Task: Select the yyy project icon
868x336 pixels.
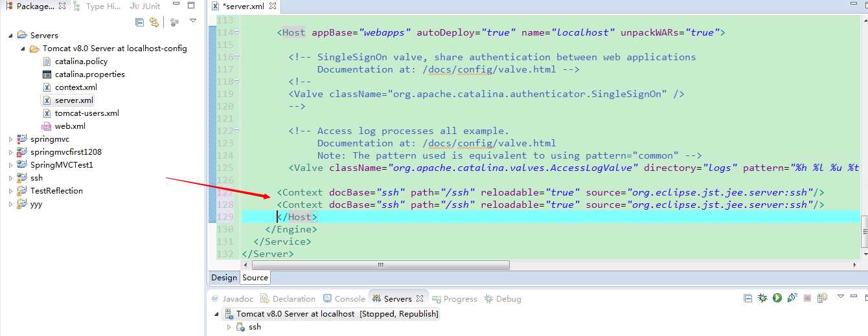Action: [22, 204]
